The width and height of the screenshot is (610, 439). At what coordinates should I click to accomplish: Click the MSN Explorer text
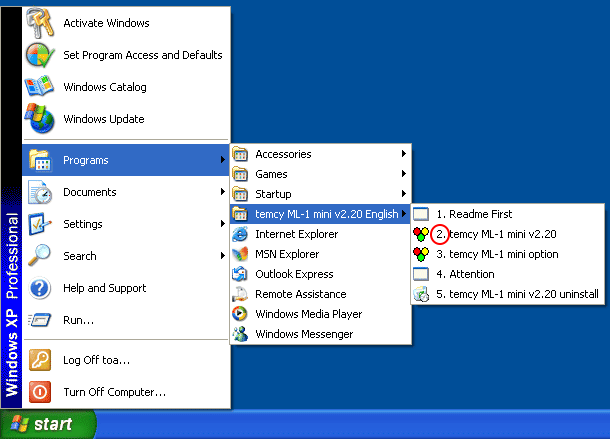click(287, 254)
